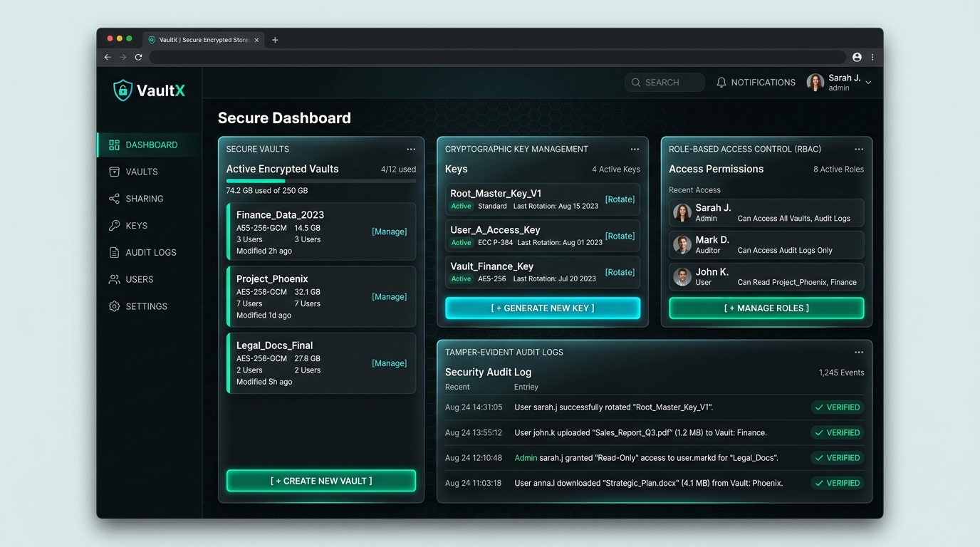Image resolution: width=980 pixels, height=547 pixels.
Task: Open a new browser tab
Action: pos(275,40)
